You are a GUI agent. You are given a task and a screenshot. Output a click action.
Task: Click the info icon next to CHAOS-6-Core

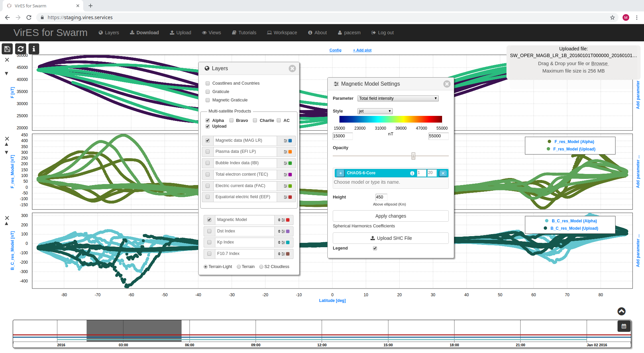pyautogui.click(x=412, y=173)
